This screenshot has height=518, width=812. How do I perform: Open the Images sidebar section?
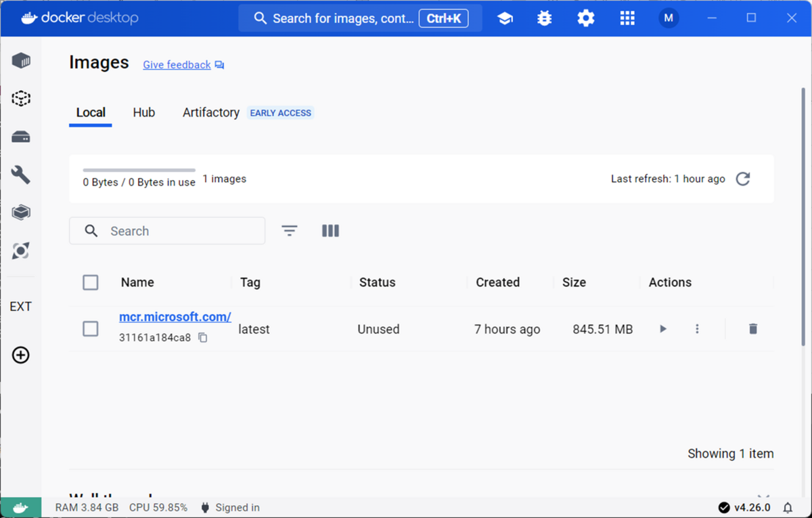point(21,99)
